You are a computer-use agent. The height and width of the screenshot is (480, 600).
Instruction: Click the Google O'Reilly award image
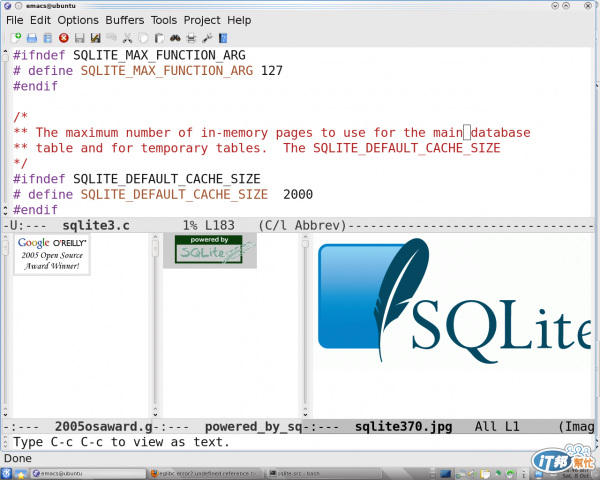pos(52,255)
